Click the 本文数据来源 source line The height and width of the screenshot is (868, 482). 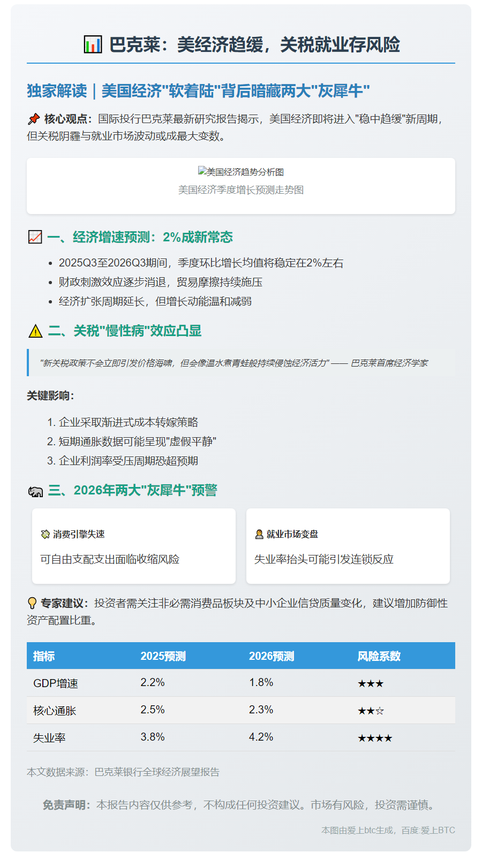(123, 772)
